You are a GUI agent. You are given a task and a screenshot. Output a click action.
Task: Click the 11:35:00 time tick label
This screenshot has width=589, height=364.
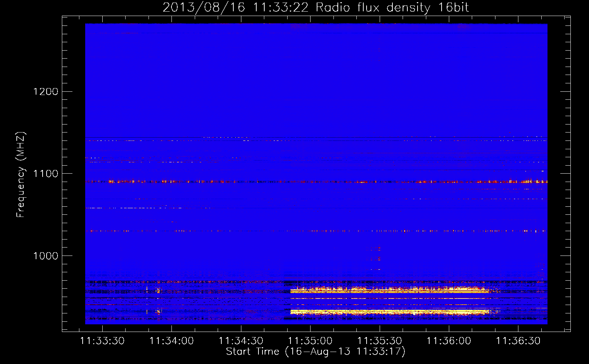310,341
